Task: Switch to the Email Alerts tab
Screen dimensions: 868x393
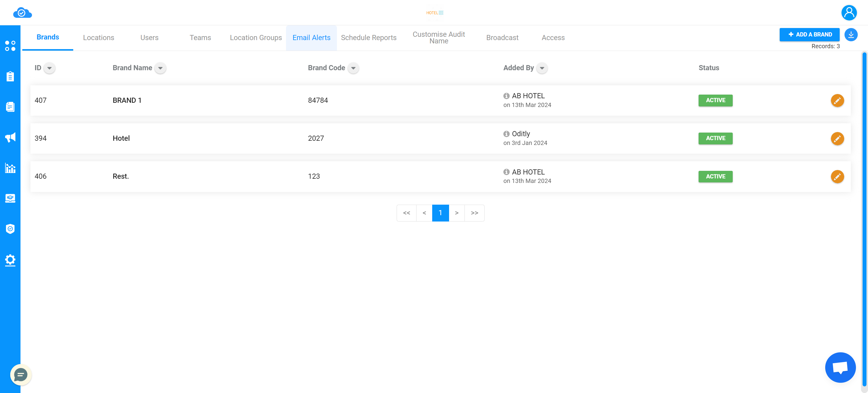Action: (311, 38)
